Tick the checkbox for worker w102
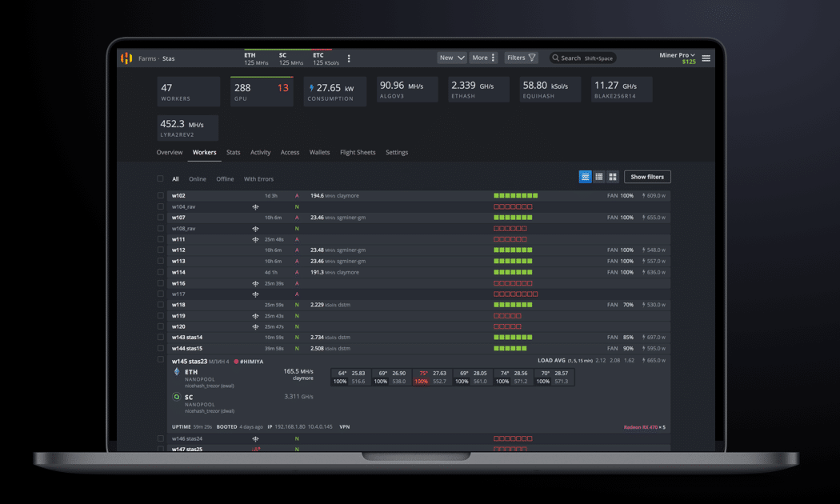Viewport: 840px width, 504px height. [x=160, y=196]
